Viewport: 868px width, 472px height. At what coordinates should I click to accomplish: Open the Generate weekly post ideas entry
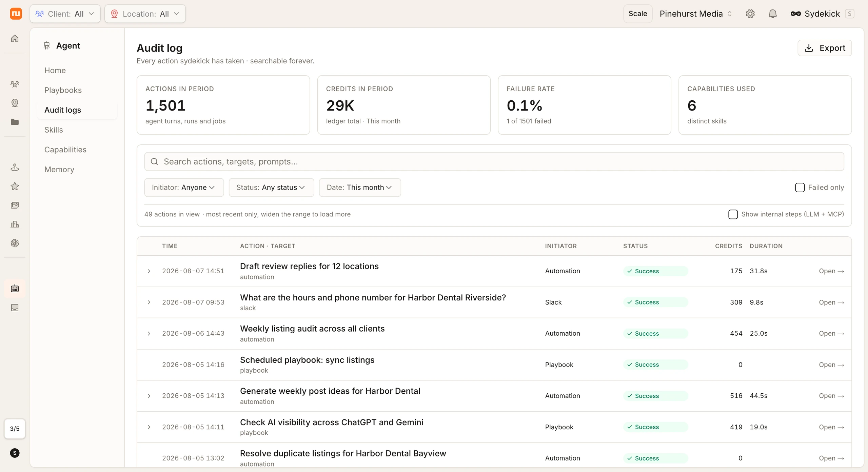click(831, 396)
